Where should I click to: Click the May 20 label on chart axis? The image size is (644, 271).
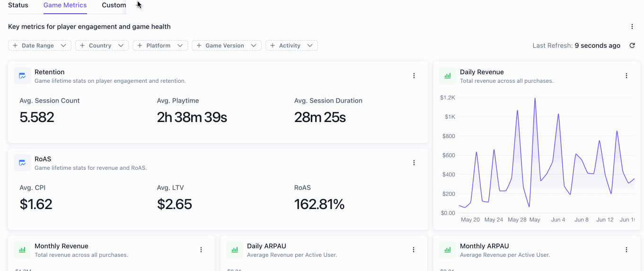point(470,220)
